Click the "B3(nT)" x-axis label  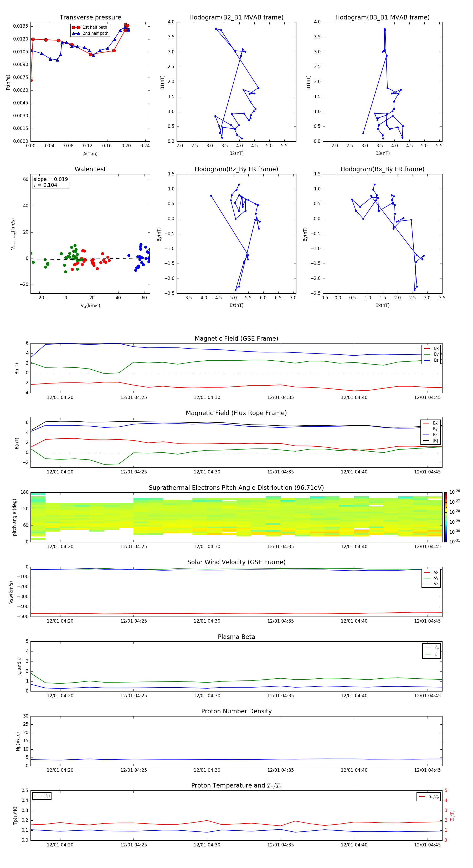(x=382, y=153)
